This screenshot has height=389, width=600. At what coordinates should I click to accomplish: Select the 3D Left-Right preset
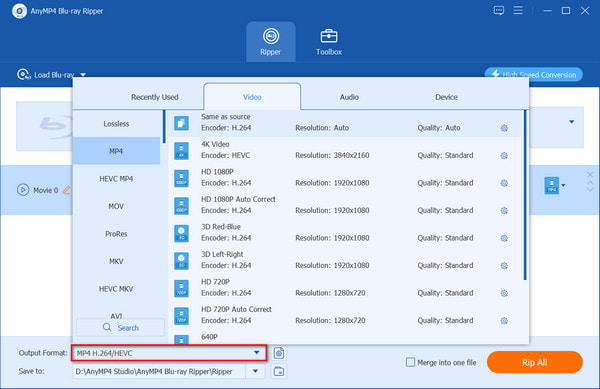(345, 260)
